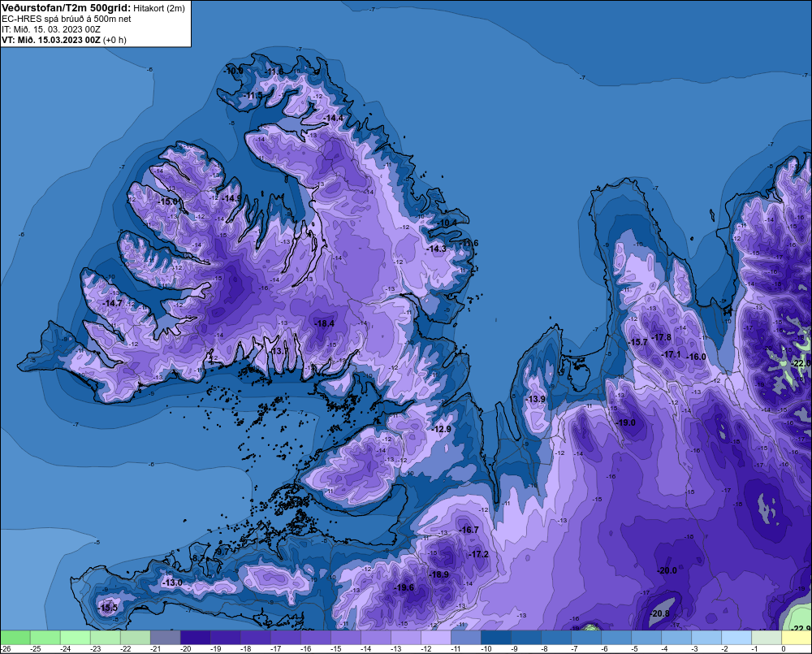Click the -17.2 temperature value
This screenshot has height=654, width=812.
[x=478, y=554]
